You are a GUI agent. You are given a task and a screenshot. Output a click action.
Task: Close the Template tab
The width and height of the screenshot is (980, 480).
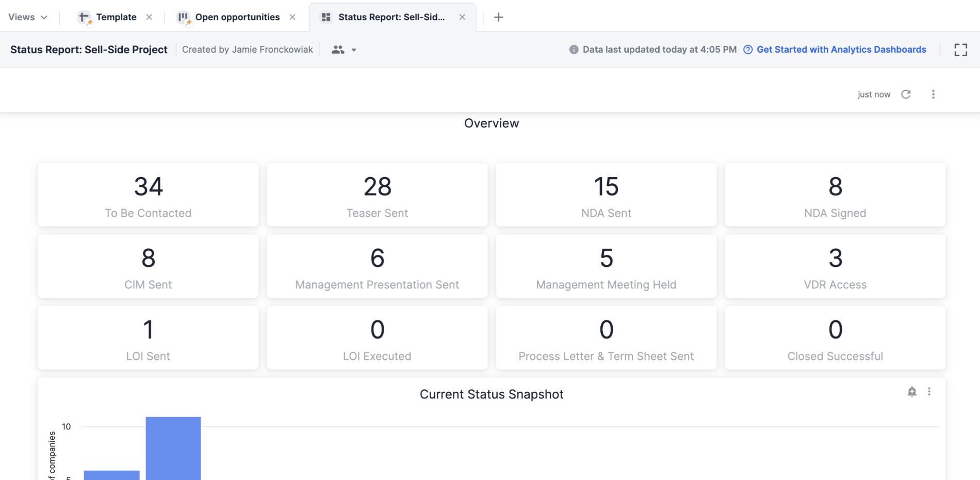click(x=149, y=17)
